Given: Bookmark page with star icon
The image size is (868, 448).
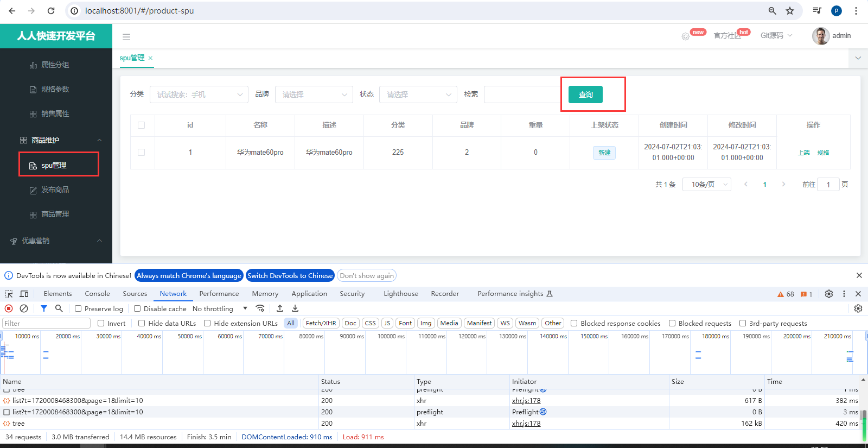Looking at the screenshot, I should (790, 11).
